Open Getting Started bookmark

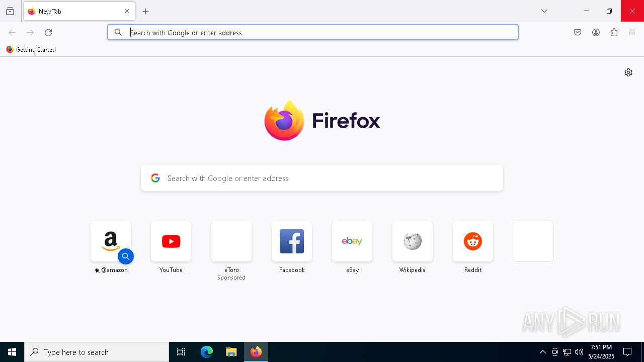(31, 50)
